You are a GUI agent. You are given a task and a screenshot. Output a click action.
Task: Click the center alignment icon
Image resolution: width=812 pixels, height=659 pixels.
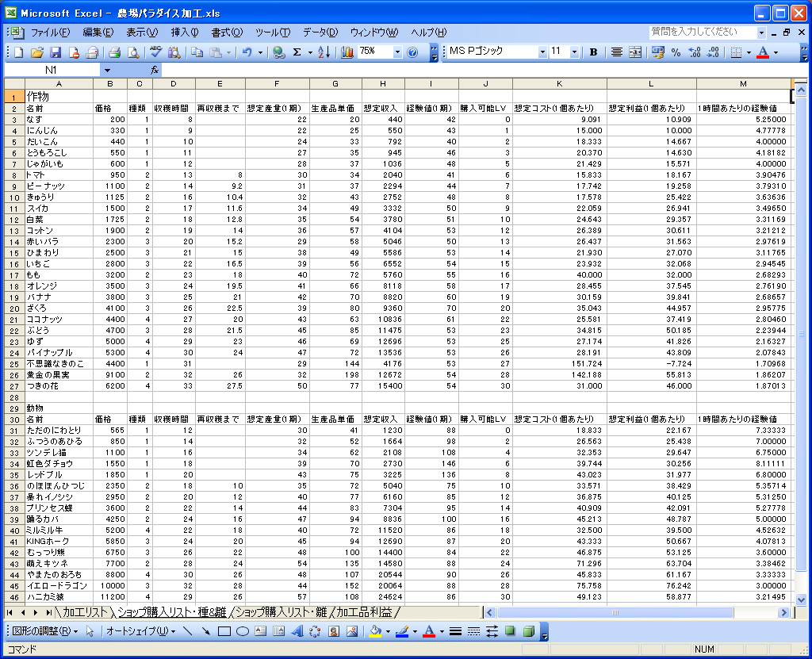(616, 52)
